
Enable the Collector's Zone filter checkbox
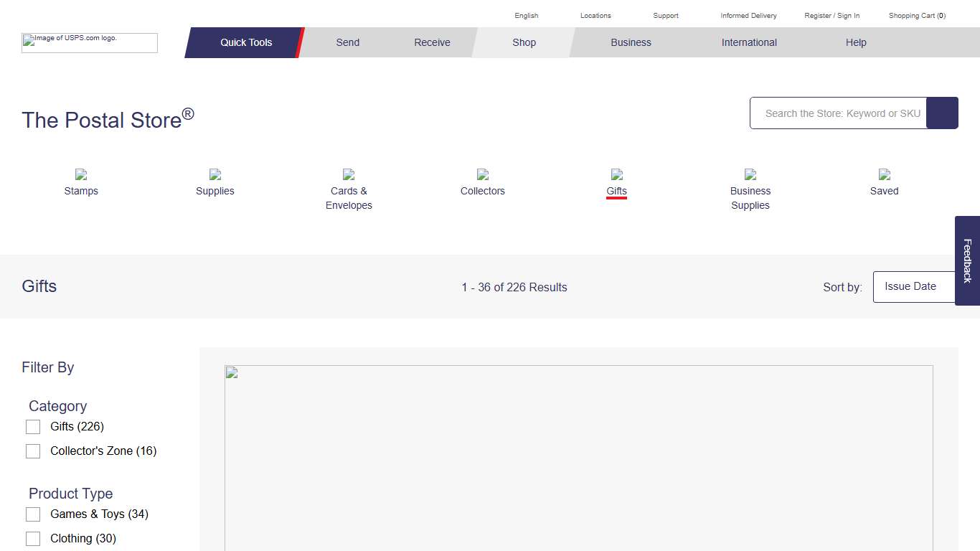33,451
